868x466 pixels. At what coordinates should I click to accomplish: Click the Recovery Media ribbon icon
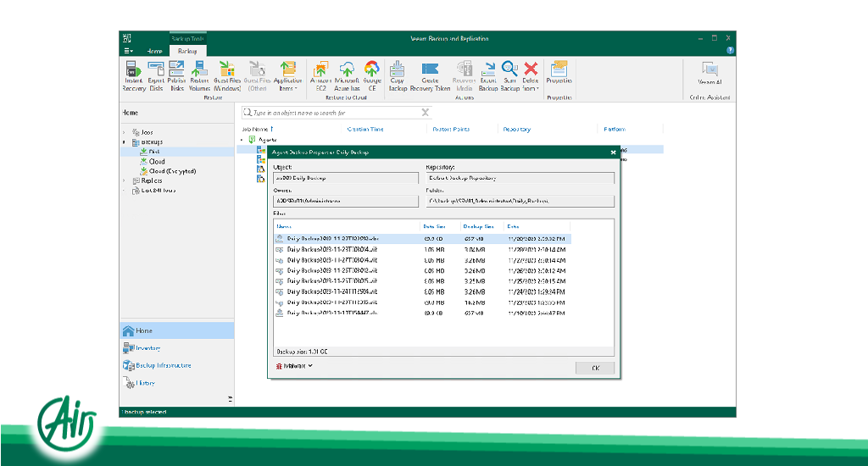tap(464, 75)
